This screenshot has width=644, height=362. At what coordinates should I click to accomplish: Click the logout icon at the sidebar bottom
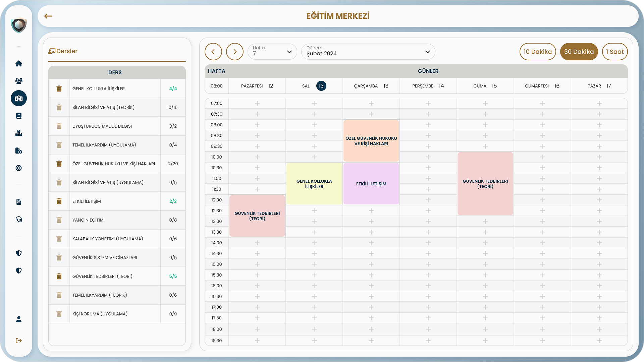[x=19, y=341]
